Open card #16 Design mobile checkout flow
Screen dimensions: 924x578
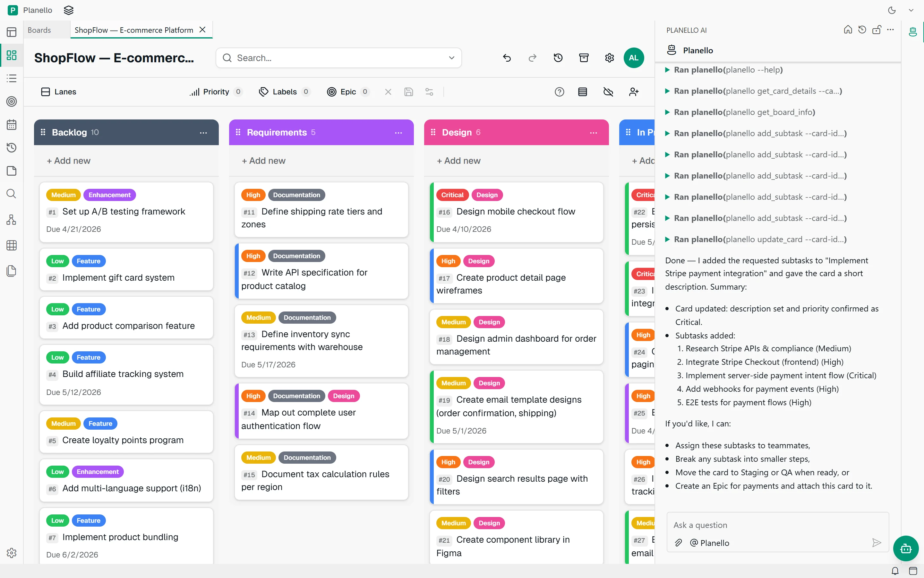516,212
